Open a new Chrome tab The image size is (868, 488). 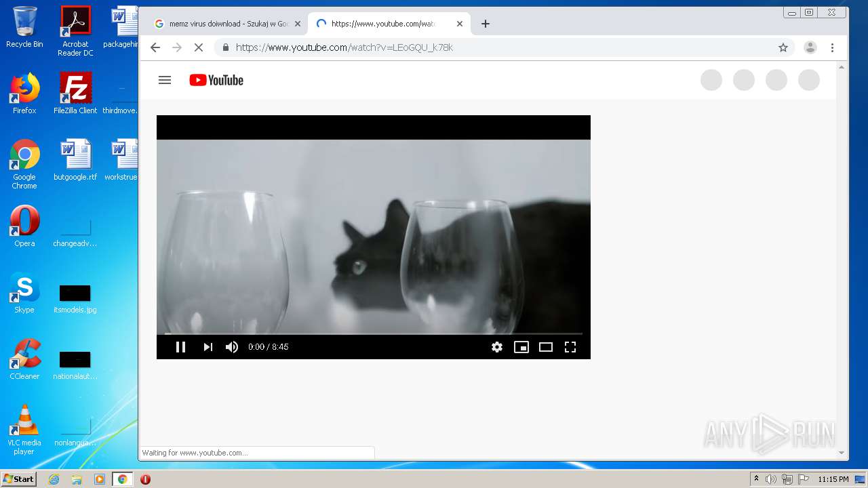485,24
